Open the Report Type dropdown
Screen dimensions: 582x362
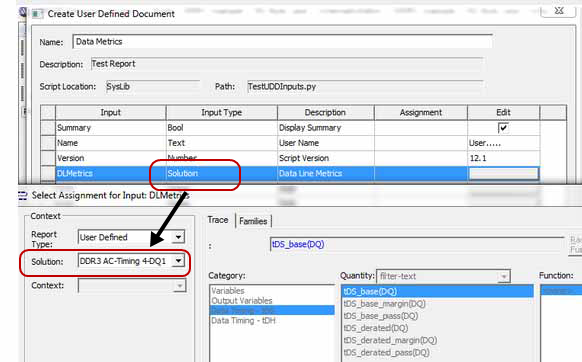178,237
